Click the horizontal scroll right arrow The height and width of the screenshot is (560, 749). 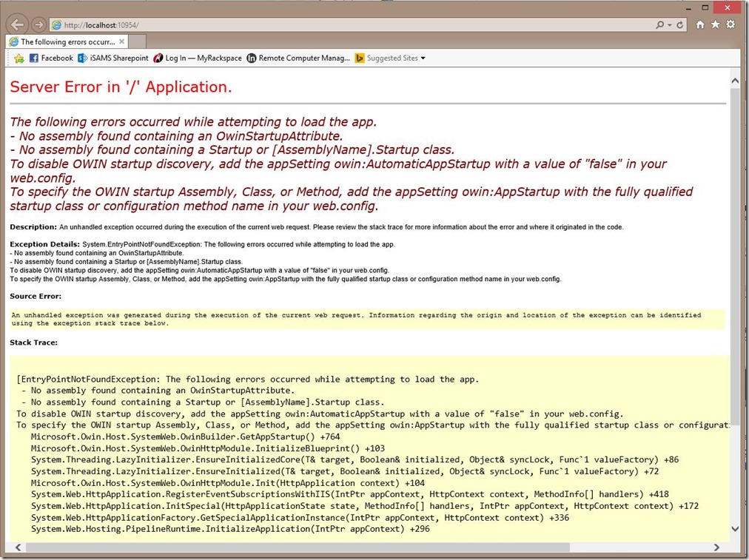pos(716,547)
